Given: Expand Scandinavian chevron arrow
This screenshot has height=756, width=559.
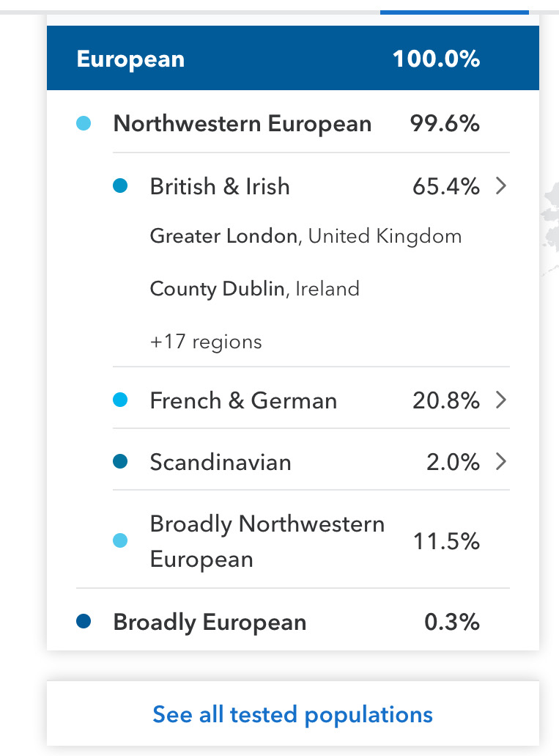Looking at the screenshot, I should [x=501, y=461].
